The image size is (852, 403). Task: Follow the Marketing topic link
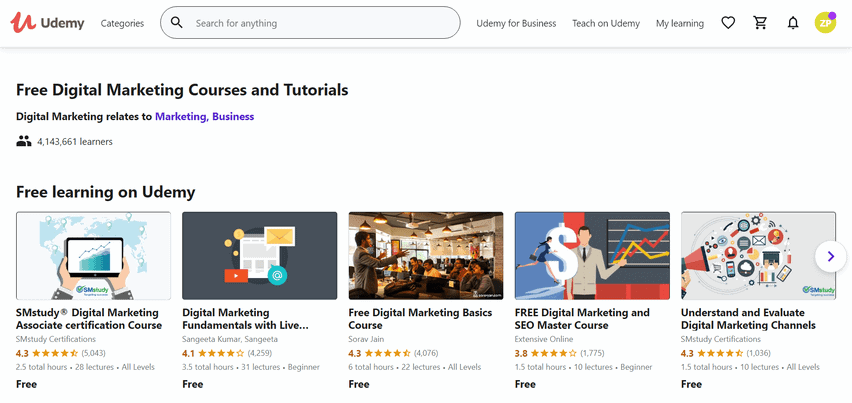(182, 116)
